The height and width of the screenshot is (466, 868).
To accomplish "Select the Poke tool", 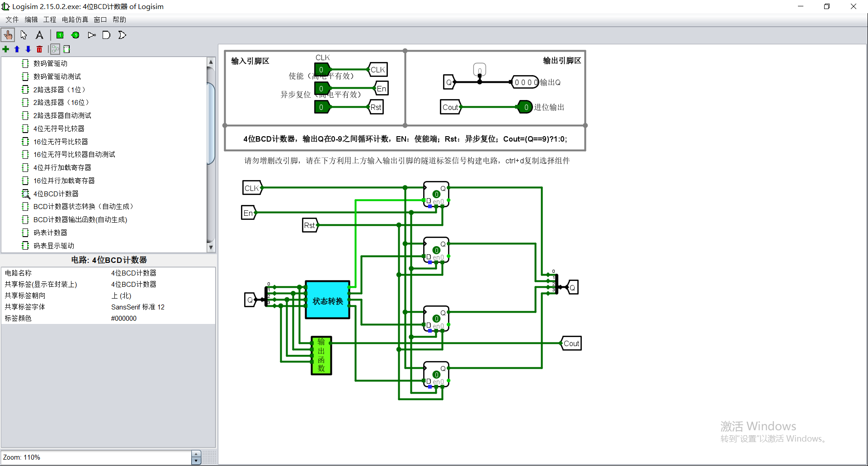I will pyautogui.click(x=8, y=35).
